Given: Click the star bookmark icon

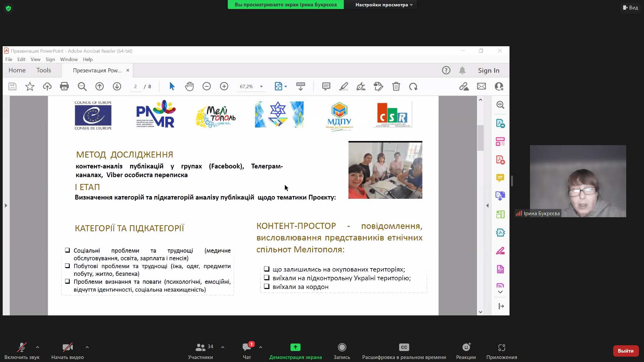Looking at the screenshot, I should pos(30,86).
